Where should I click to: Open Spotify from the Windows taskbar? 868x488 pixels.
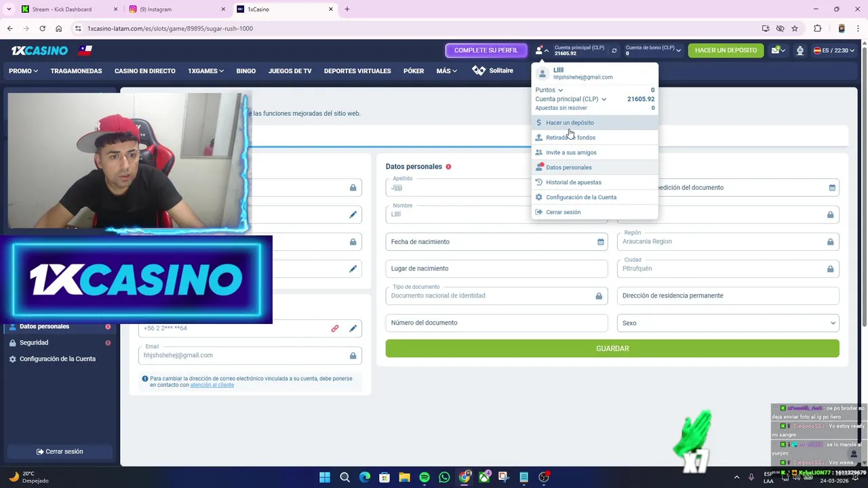(x=425, y=477)
